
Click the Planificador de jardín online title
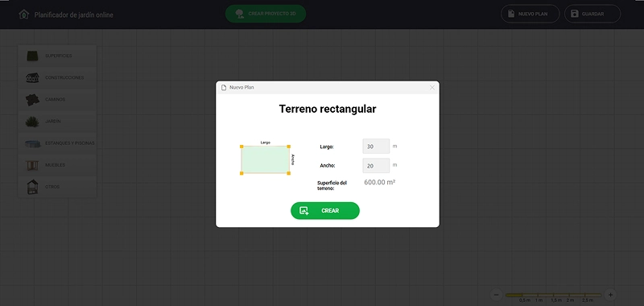(x=73, y=14)
